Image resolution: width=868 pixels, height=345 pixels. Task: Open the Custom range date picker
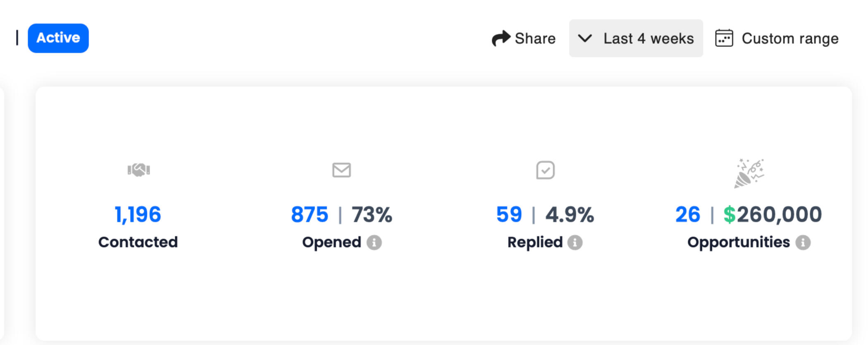(x=790, y=38)
